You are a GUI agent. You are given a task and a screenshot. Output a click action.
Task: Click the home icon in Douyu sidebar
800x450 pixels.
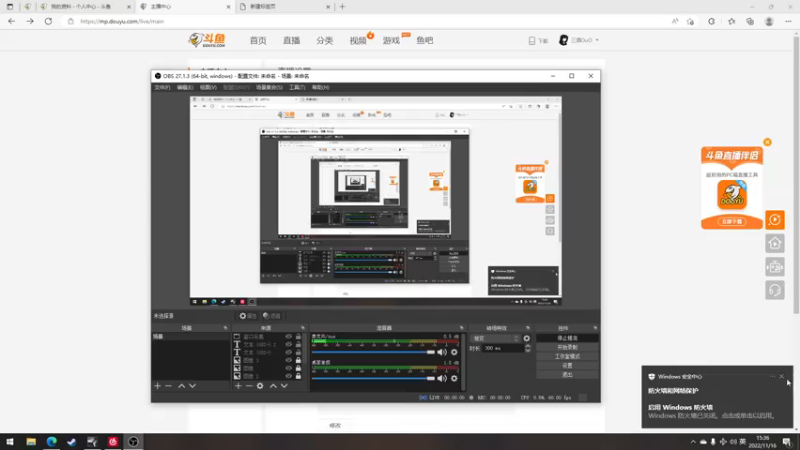[775, 243]
